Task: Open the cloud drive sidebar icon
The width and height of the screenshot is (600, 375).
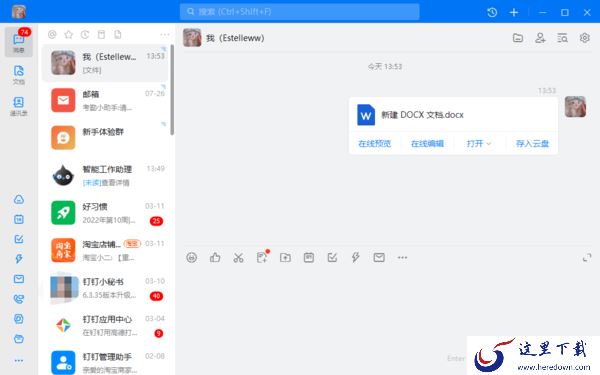Action: point(19,199)
